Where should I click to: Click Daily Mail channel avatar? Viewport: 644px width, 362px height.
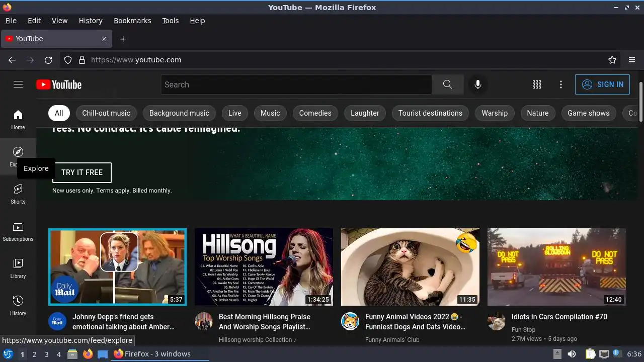[x=57, y=321]
